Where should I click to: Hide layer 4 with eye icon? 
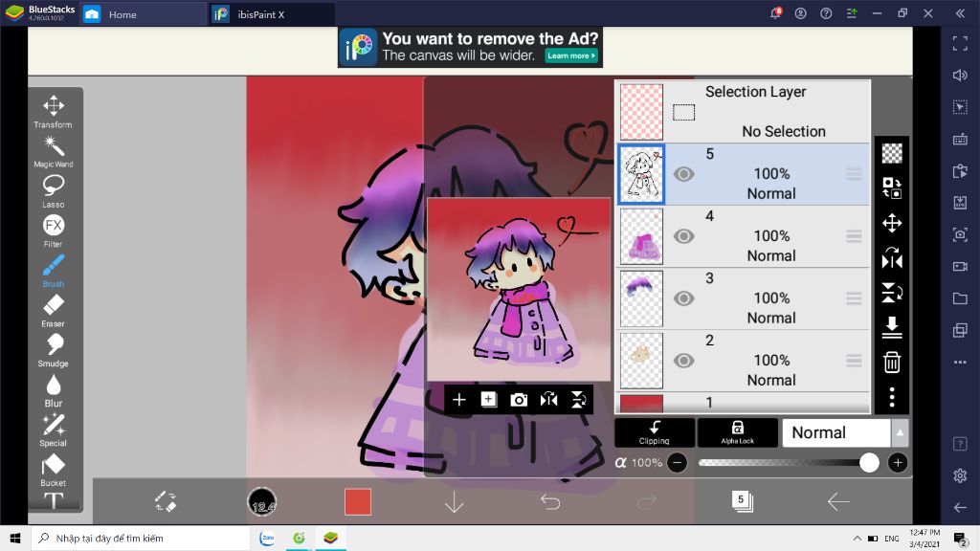click(x=683, y=236)
